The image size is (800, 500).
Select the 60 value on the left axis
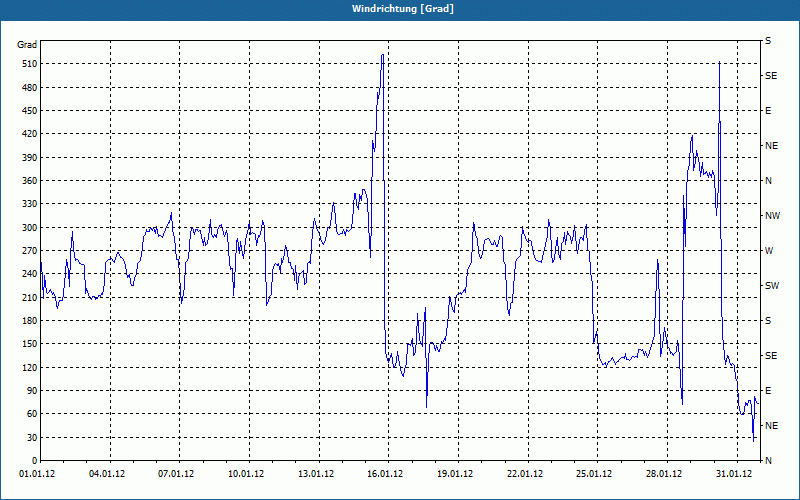[x=32, y=414]
